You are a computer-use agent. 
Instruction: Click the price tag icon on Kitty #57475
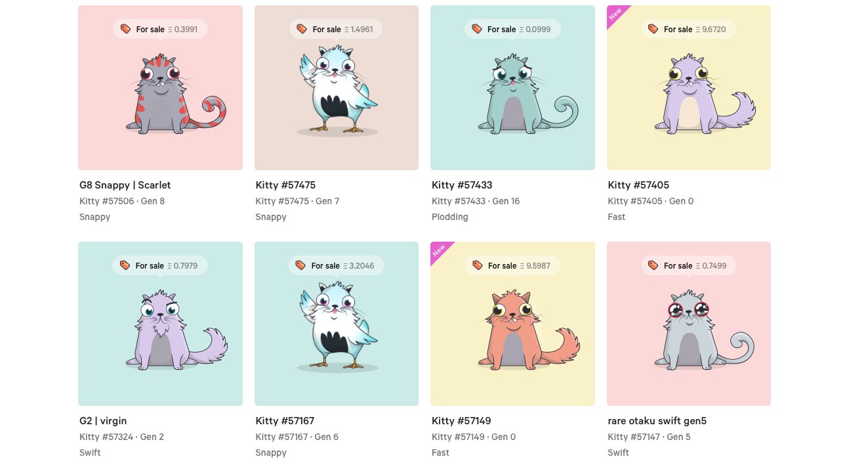point(302,29)
